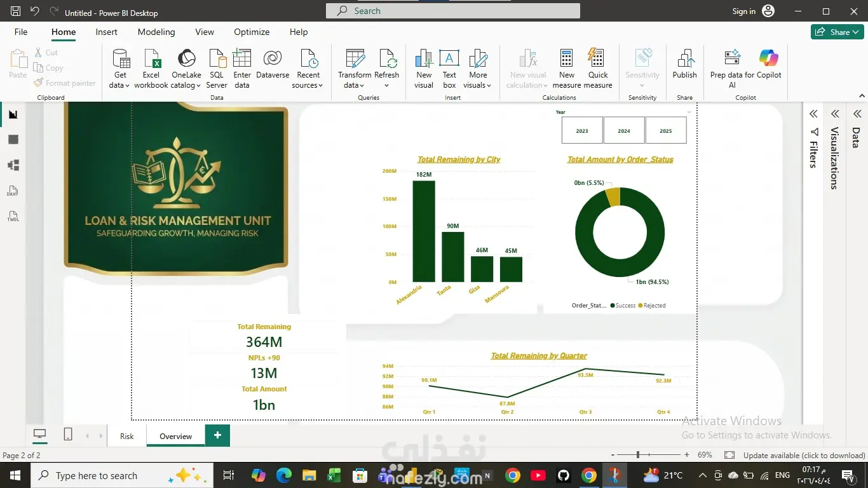Add a Text box to the report
Viewport: 868px width, 488px height.
click(449, 69)
